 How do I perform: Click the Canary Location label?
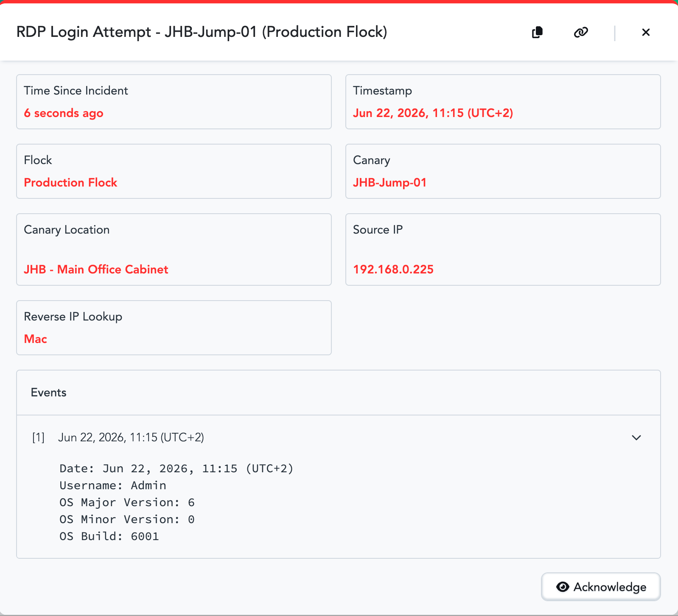coord(67,230)
